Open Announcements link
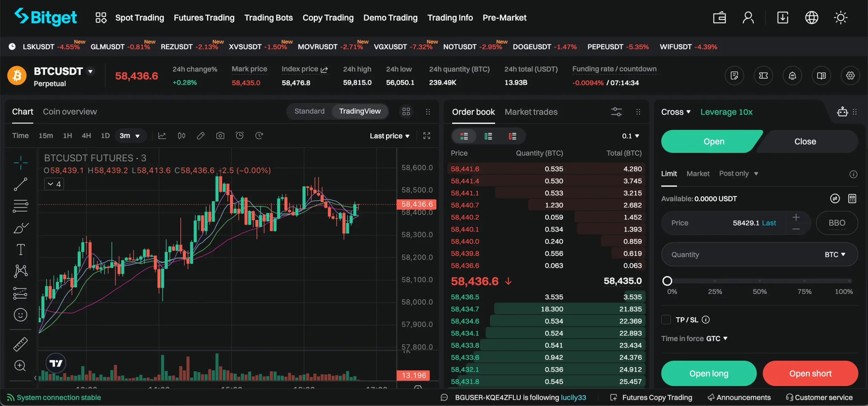Image resolution: width=868 pixels, height=406 pixels. coord(739,398)
